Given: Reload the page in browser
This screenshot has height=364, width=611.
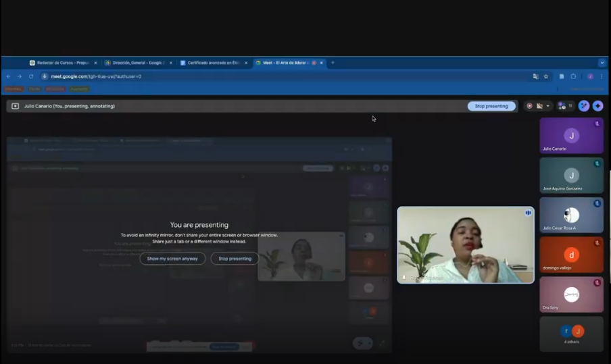Looking at the screenshot, I should [31, 76].
